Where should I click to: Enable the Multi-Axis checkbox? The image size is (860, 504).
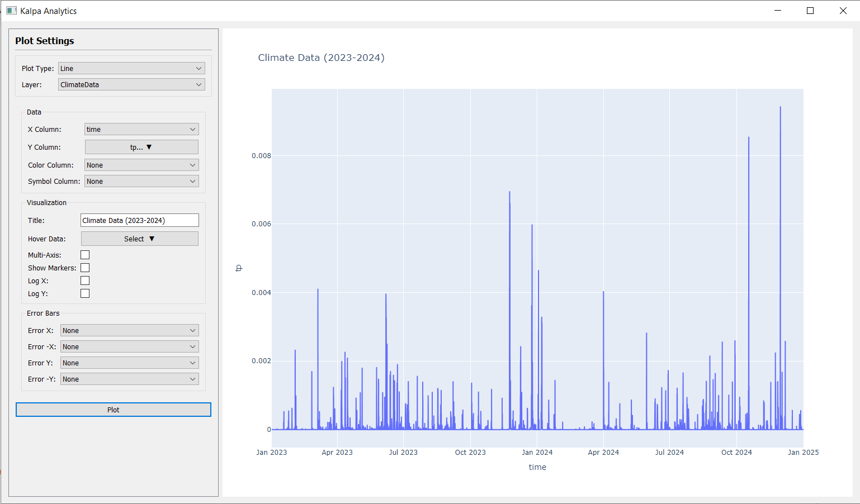(85, 255)
